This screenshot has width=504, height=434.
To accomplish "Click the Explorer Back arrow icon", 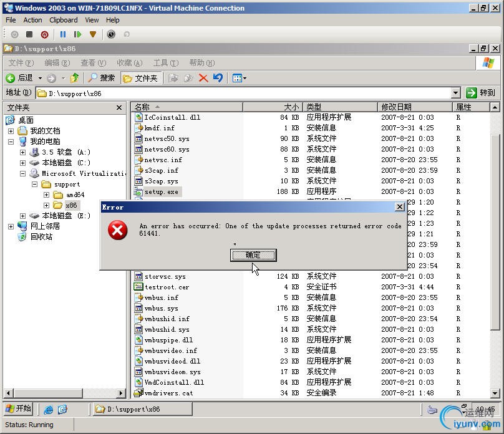I will click(x=10, y=78).
